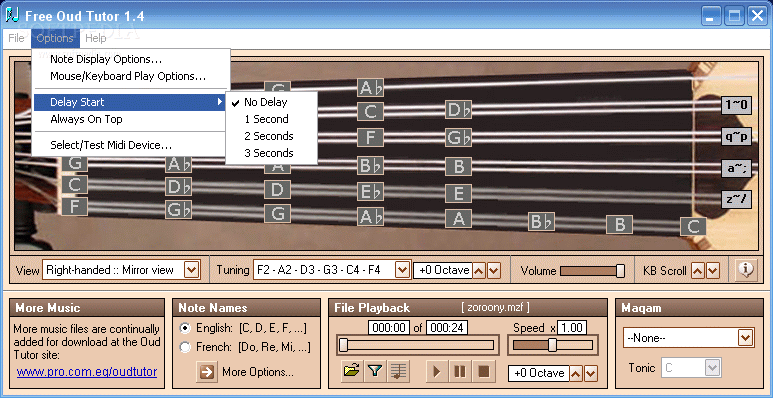Screen dimensions: 773x398
Task: Click the arrow icon beside More Options
Action: pyautogui.click(x=207, y=372)
